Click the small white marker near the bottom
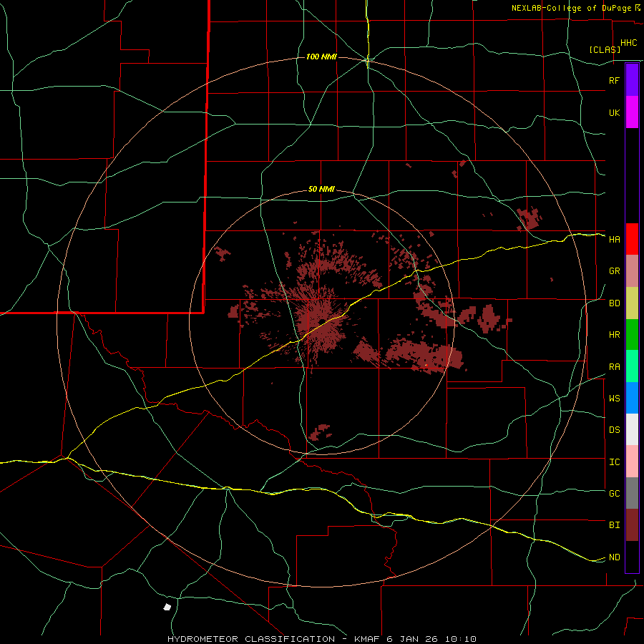This screenshot has height=644, width=644. [167, 607]
